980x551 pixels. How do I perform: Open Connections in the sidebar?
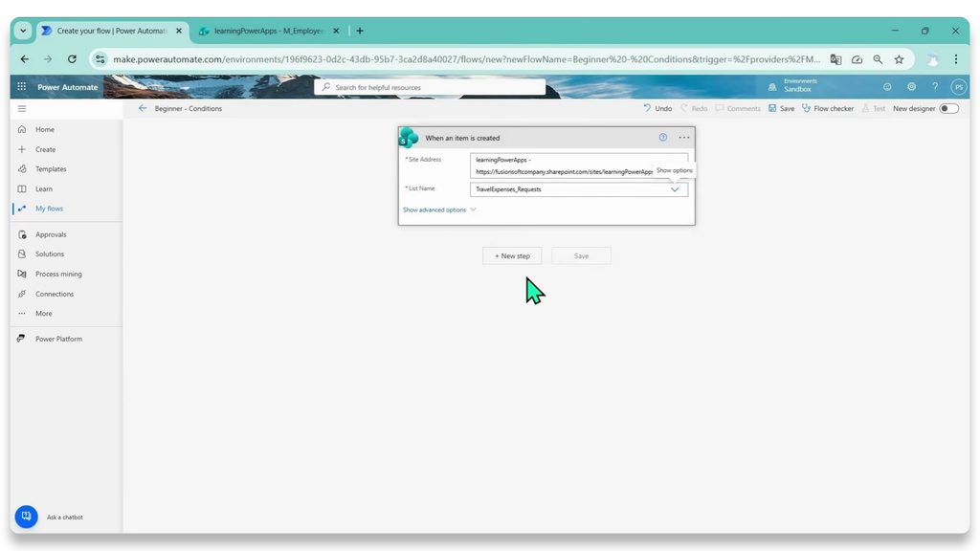click(55, 294)
